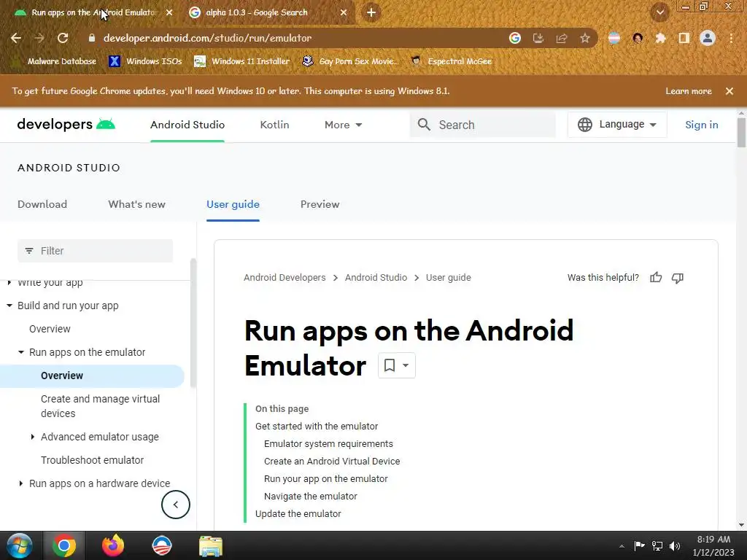Click the search magnifier icon
The height and width of the screenshot is (560, 747).
tap(424, 125)
